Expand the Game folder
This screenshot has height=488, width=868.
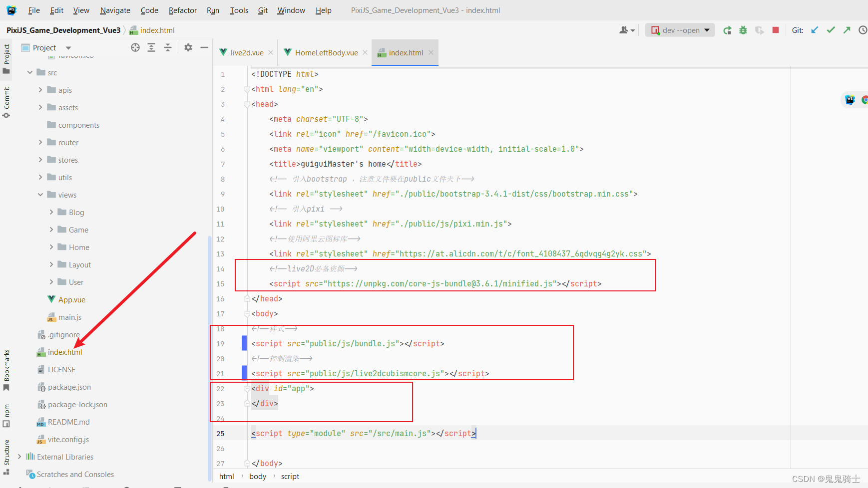51,230
